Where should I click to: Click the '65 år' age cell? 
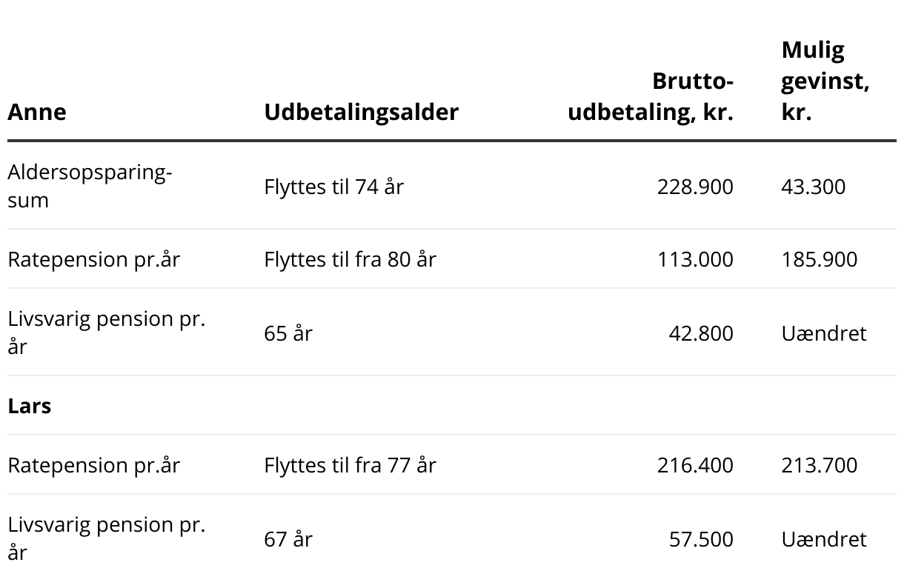coord(288,333)
